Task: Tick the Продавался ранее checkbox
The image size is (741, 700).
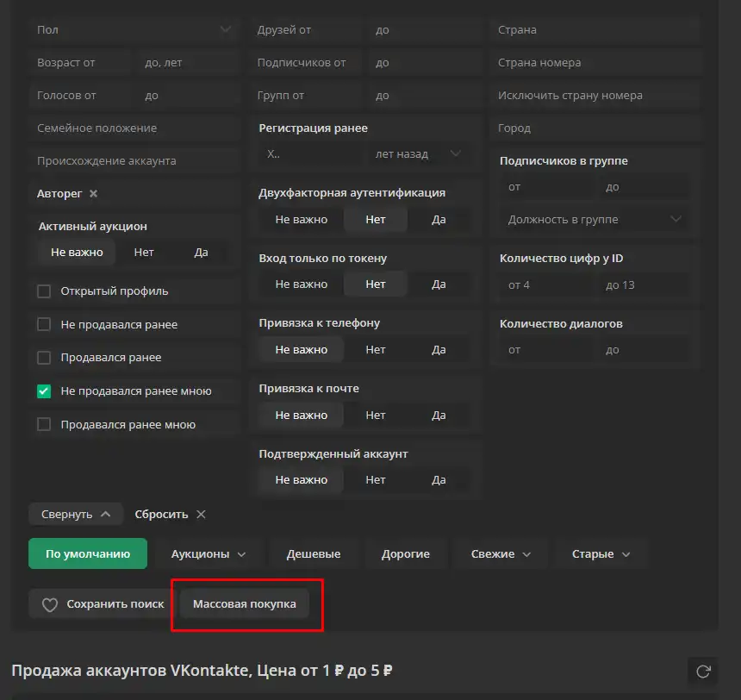Action: coord(44,358)
